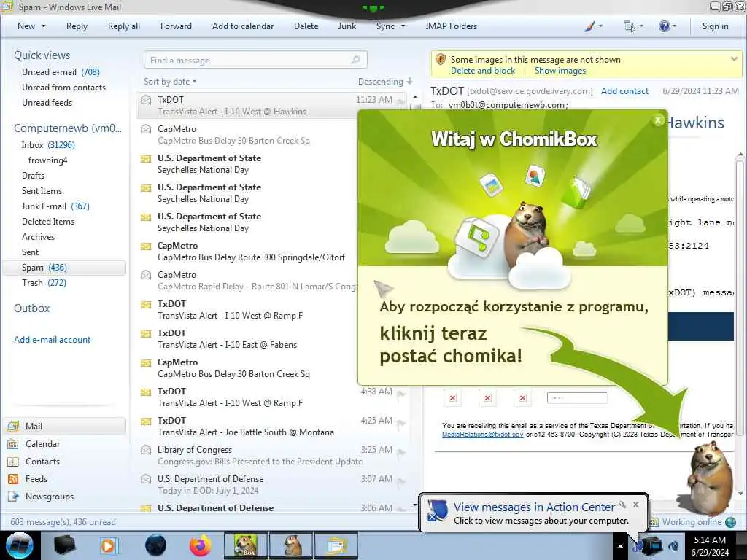Click the security shield icon in yellow infobar
Viewport: 747px width, 560px height.
pyautogui.click(x=441, y=60)
